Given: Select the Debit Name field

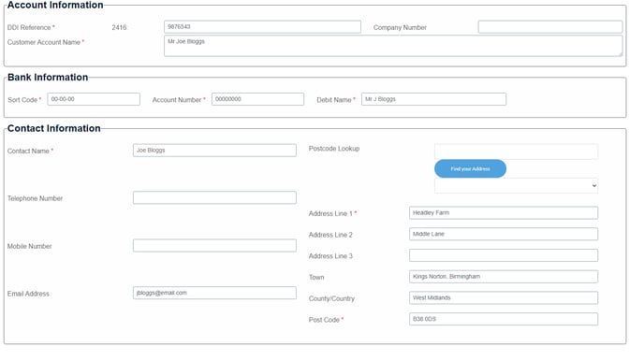Looking at the screenshot, I should (433, 99).
